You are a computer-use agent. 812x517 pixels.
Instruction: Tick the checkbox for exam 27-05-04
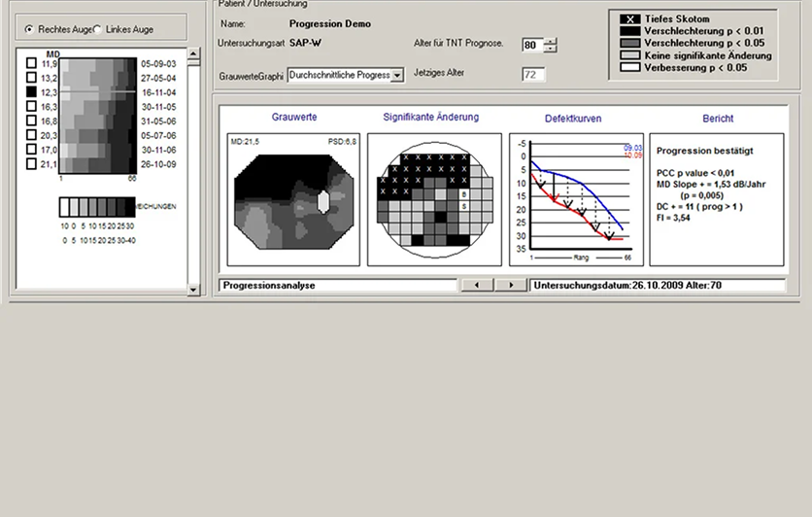tap(32, 78)
